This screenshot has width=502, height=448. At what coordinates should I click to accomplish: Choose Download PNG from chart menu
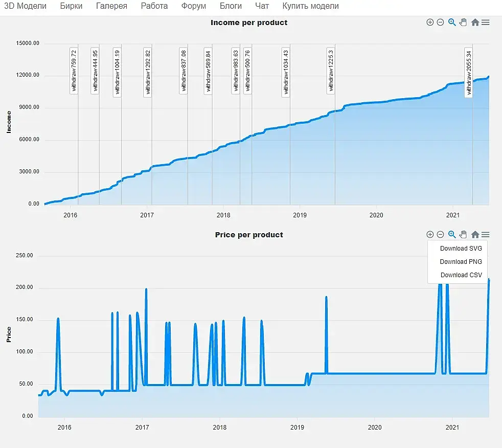coord(461,262)
